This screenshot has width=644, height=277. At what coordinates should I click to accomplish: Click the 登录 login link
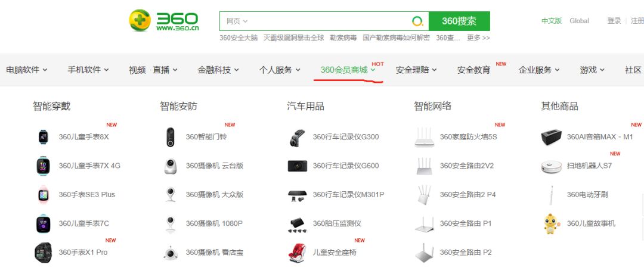[x=614, y=21]
